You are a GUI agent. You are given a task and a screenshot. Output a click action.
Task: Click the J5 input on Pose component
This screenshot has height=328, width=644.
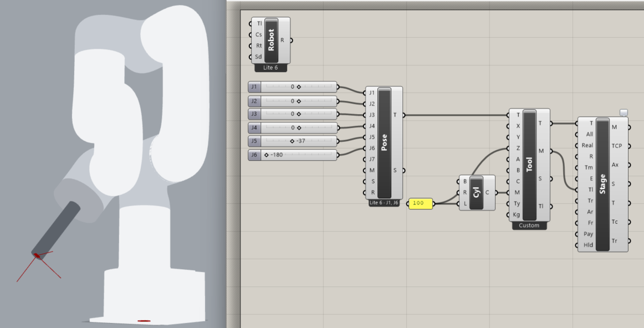pyautogui.click(x=372, y=137)
